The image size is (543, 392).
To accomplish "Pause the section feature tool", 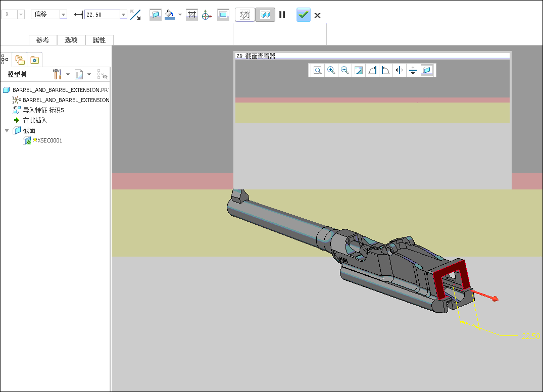I will tap(282, 15).
